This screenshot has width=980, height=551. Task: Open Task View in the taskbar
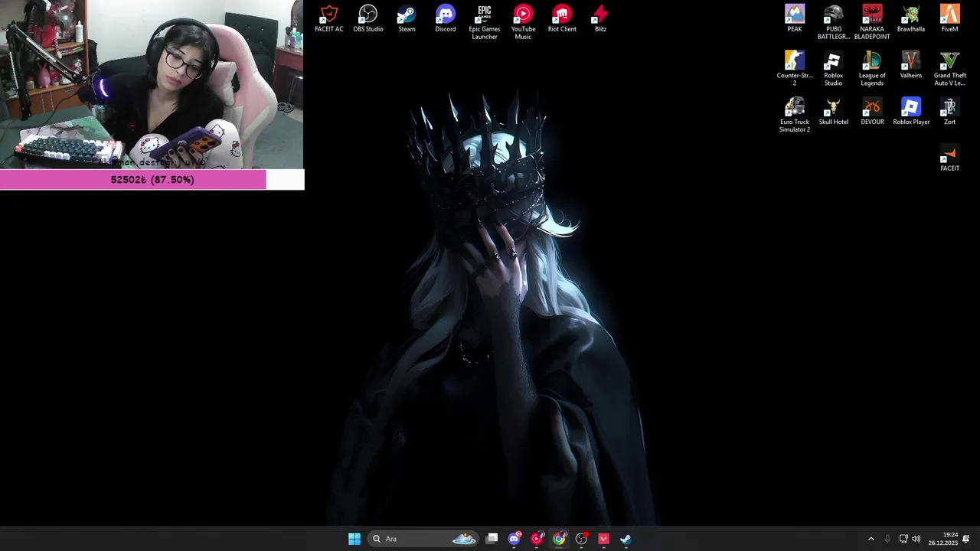pyautogui.click(x=492, y=539)
